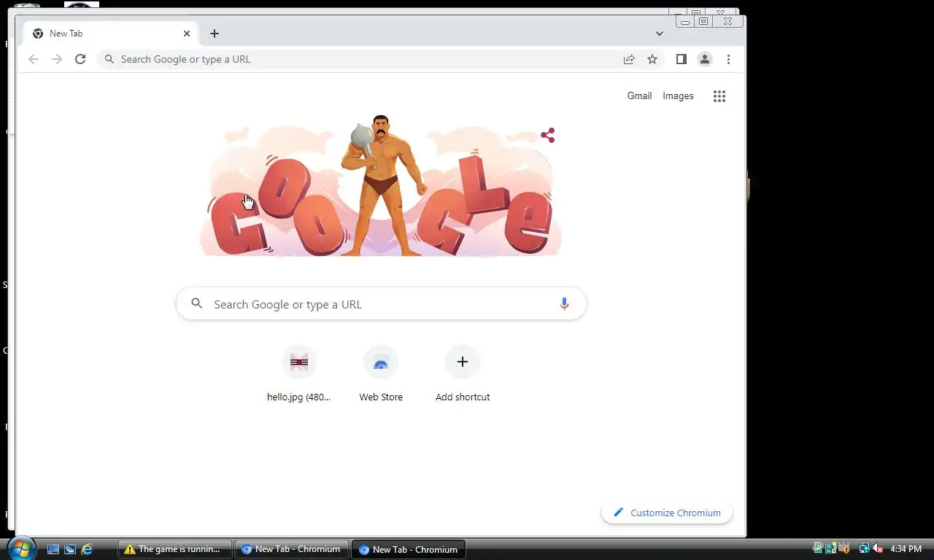Click into the Google search box
Viewport: 934px width, 560px height.
(x=381, y=303)
